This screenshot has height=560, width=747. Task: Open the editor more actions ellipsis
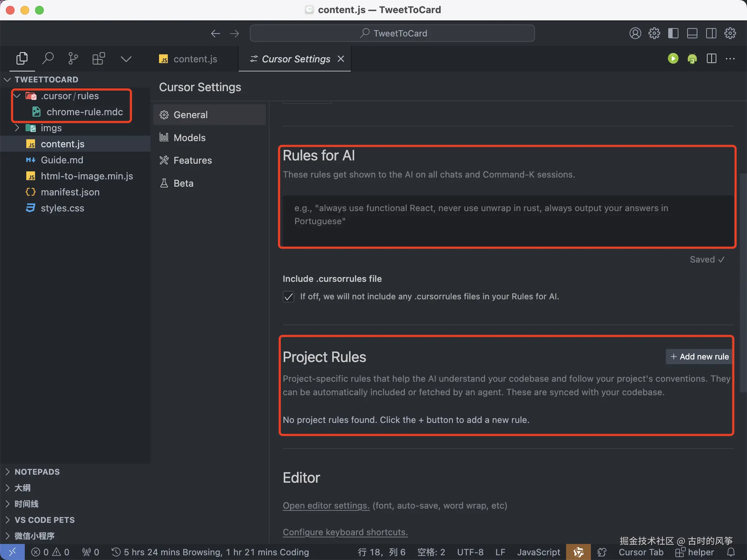[x=730, y=59]
